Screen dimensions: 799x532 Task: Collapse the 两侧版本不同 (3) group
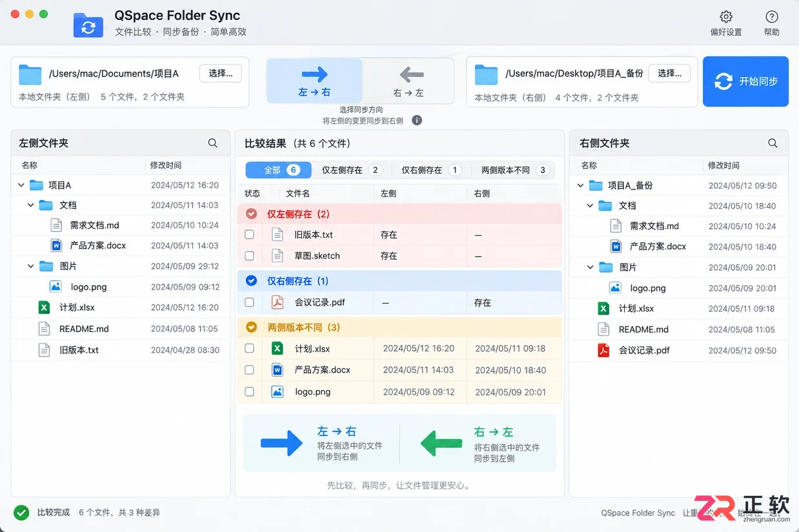tap(252, 327)
